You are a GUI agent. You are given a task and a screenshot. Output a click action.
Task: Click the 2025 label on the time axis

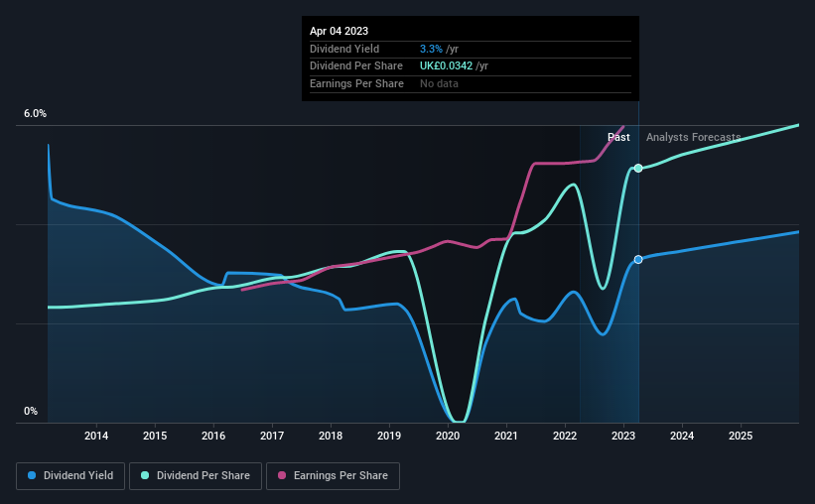click(741, 436)
